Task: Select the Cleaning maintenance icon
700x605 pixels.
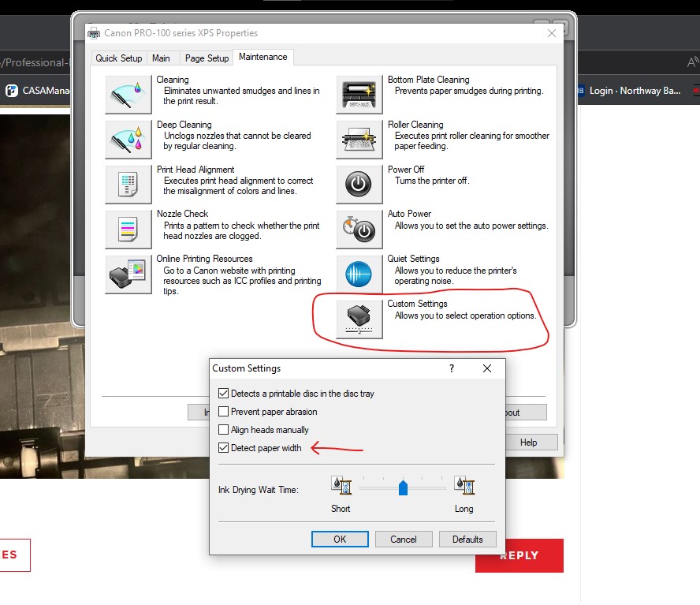Action: [x=127, y=94]
